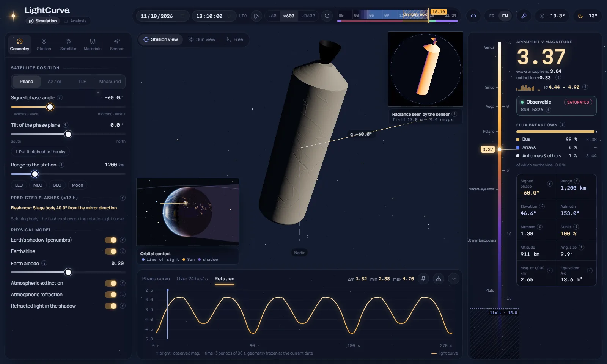Select the Az / el position tab
This screenshot has height=364, width=607.
click(54, 82)
